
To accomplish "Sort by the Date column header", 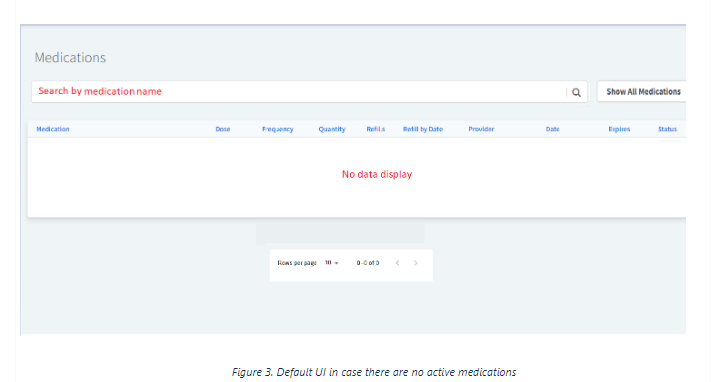I will (x=553, y=129).
